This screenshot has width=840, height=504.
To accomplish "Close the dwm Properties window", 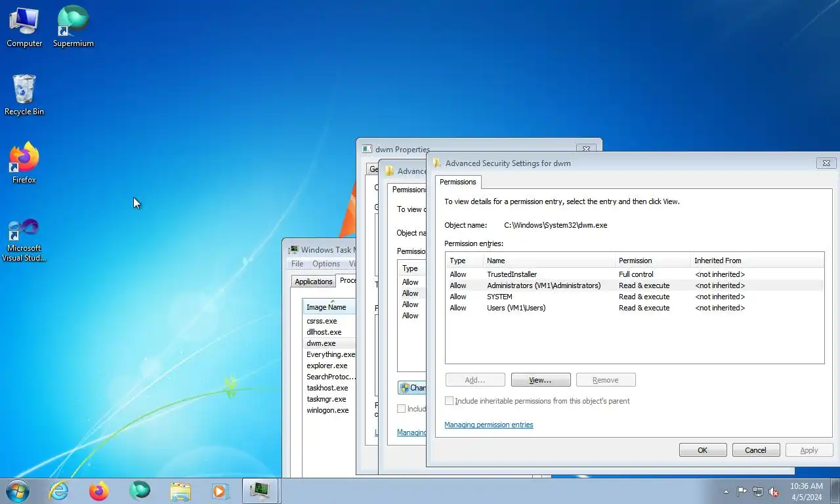I will 587,149.
